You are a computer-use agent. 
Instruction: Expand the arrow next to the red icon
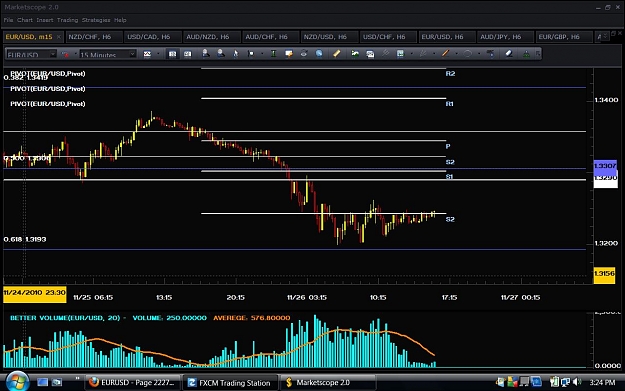click(76, 53)
